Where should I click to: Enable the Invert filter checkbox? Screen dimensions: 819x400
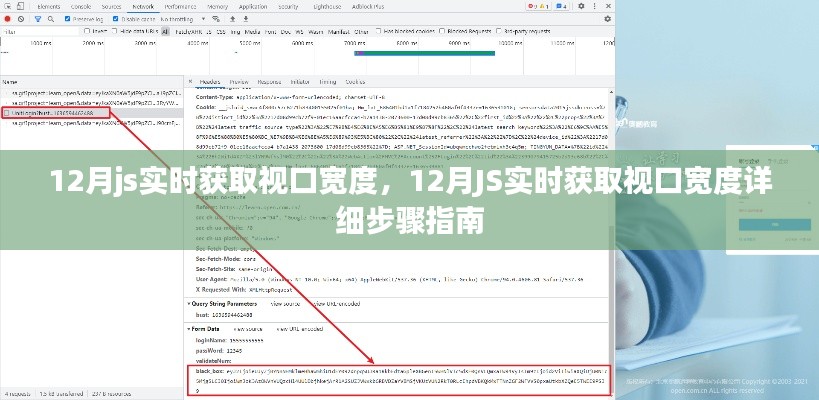87,31
